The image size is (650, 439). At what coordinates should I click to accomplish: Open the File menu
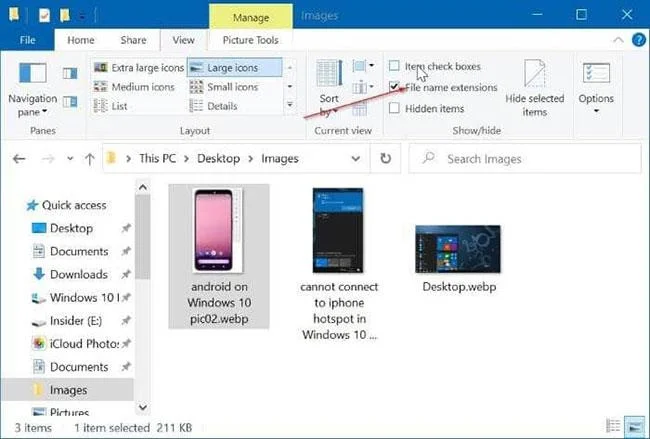[27, 40]
